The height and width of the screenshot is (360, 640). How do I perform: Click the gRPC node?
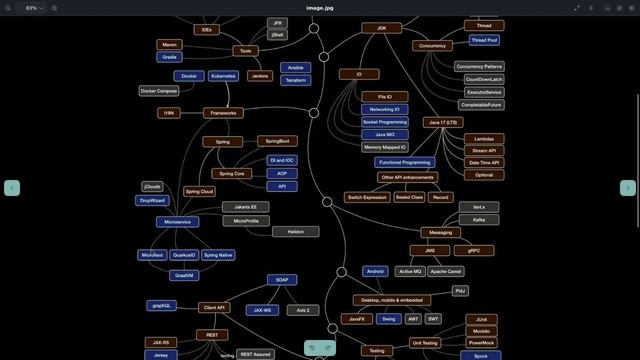pos(474,251)
